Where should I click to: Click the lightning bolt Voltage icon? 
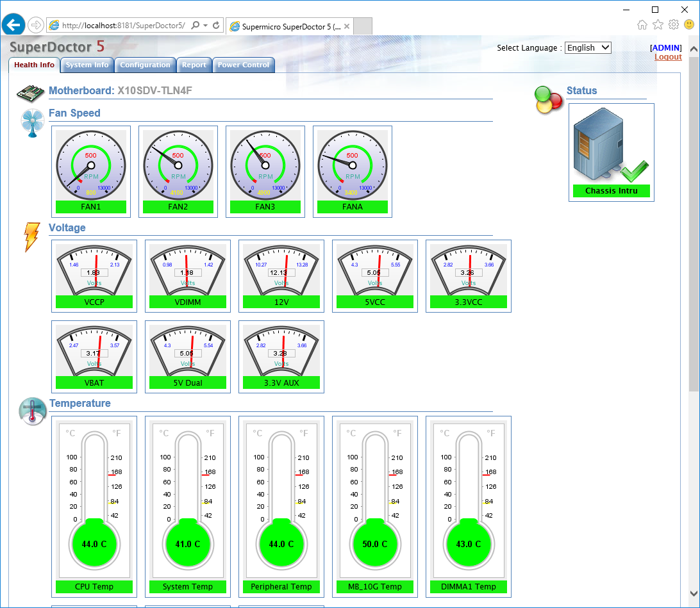point(31,237)
